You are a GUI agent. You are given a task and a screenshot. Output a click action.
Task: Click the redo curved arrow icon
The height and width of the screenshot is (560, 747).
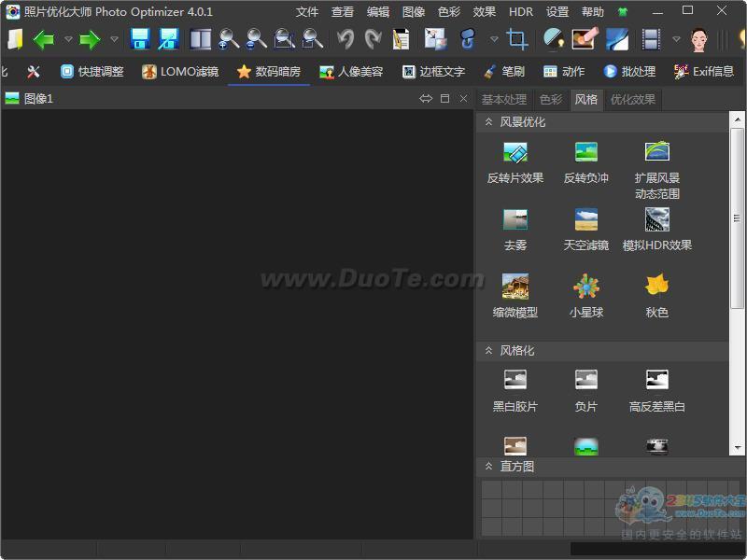[373, 39]
